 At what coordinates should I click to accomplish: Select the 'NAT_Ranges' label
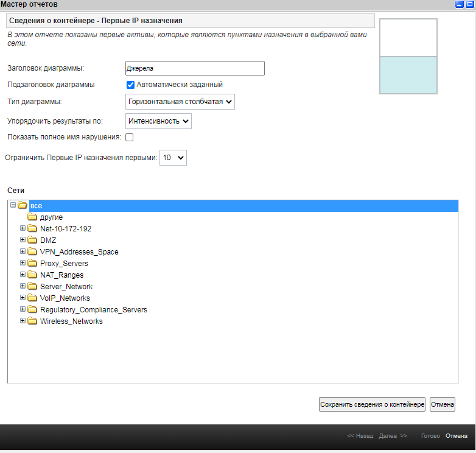click(61, 275)
